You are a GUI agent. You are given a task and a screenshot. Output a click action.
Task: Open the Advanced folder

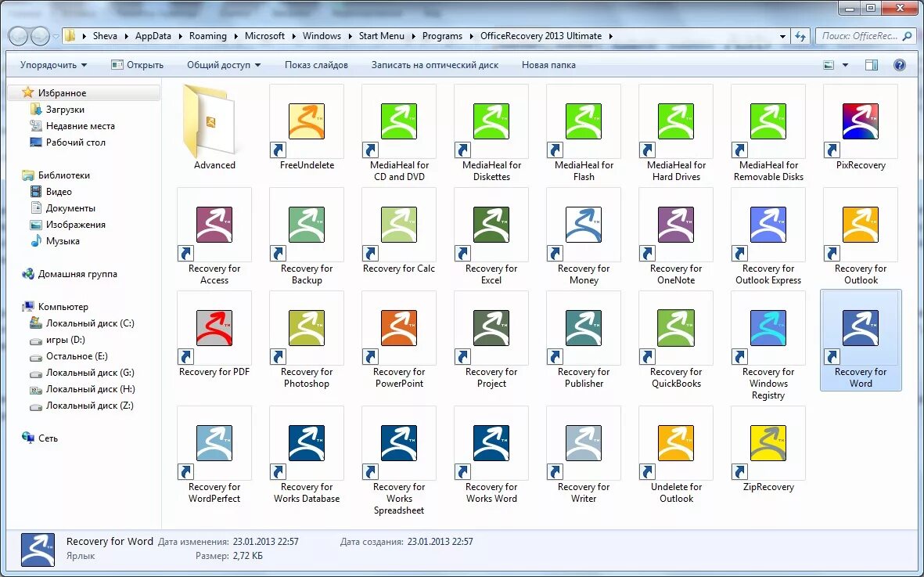(x=214, y=128)
